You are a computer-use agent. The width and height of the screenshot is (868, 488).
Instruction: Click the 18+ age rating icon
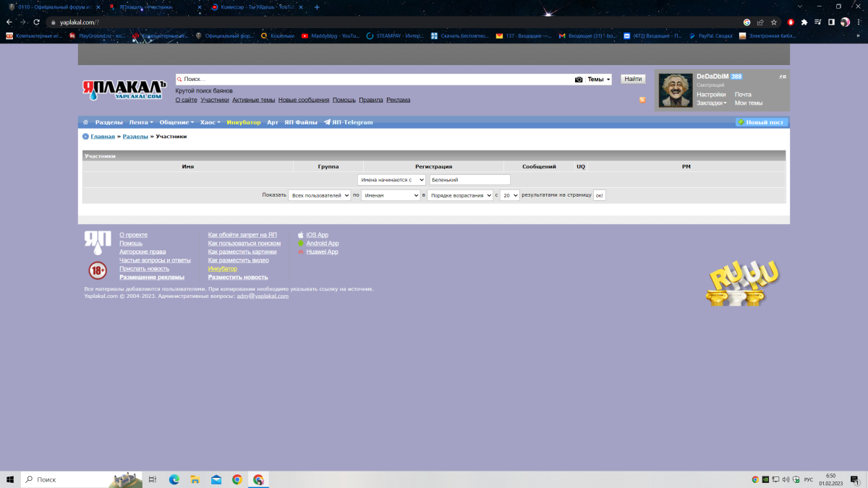tap(98, 271)
